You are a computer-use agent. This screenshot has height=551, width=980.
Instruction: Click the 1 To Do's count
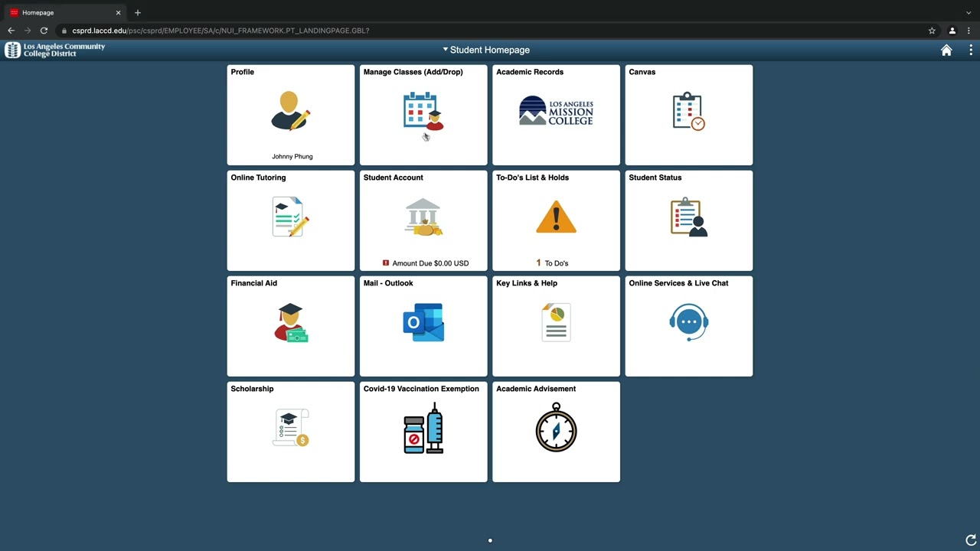click(x=553, y=263)
